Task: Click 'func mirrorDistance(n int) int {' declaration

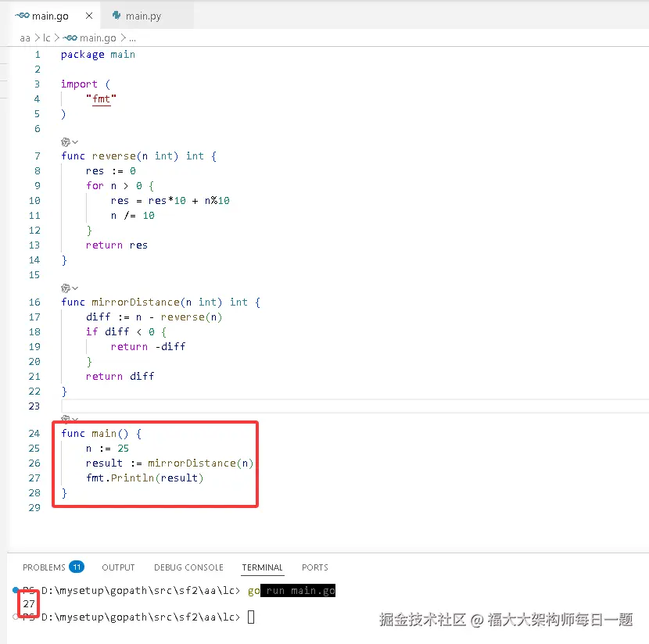Action: pos(160,302)
